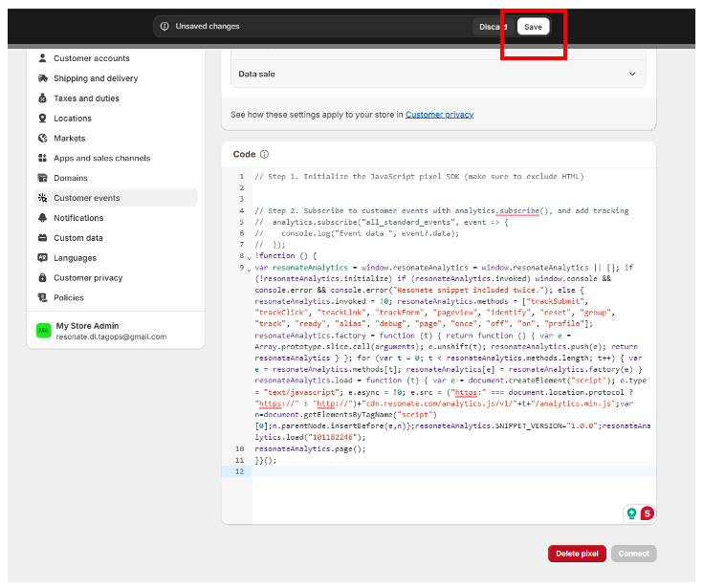Click the red 5 errors badge

click(647, 513)
